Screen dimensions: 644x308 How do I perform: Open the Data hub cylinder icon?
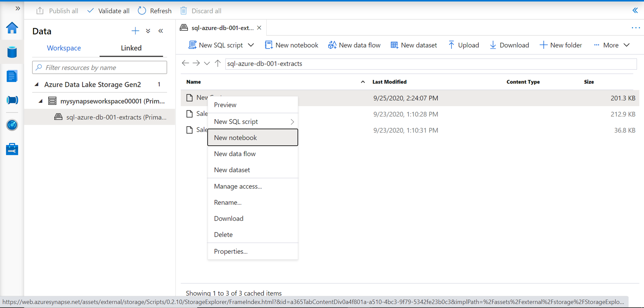pyautogui.click(x=12, y=52)
